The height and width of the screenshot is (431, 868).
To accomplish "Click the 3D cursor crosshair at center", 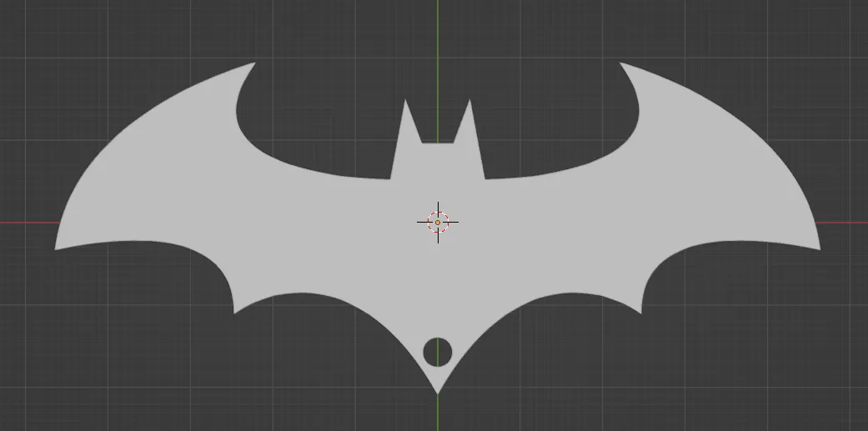I will point(438,223).
